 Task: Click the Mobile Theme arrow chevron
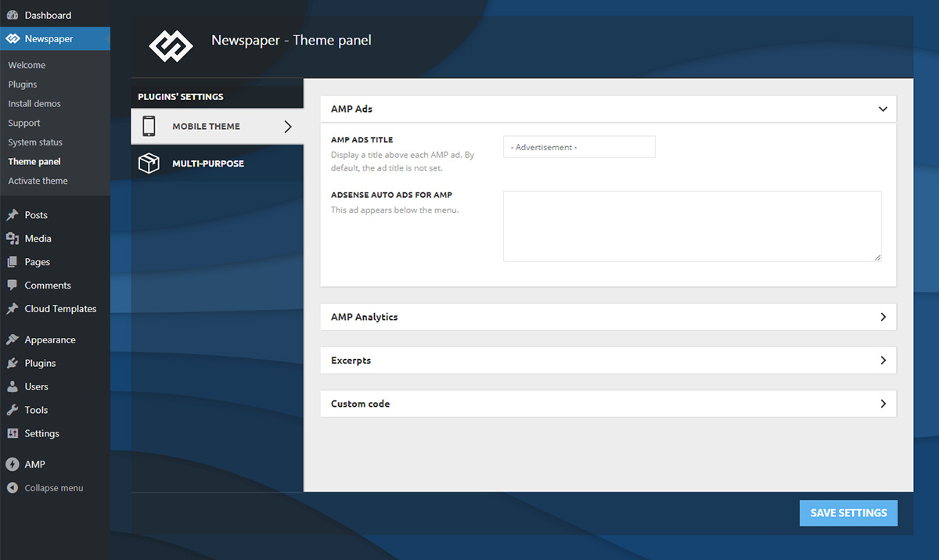click(288, 126)
